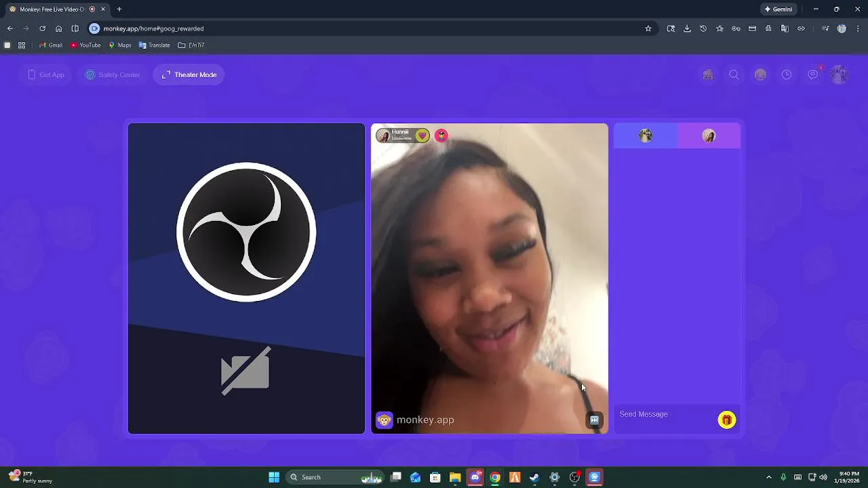This screenshot has height=488, width=868.
Task: Click the disabled camera icon in the left panel
Action: click(245, 371)
